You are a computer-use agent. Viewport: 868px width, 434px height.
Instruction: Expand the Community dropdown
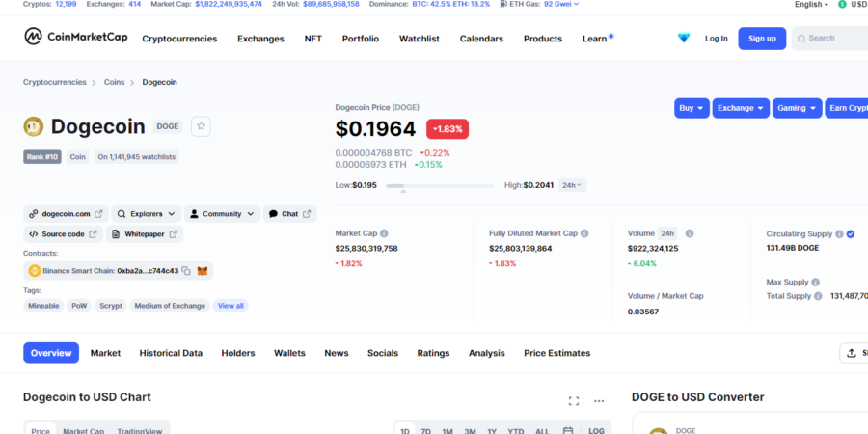click(x=222, y=214)
